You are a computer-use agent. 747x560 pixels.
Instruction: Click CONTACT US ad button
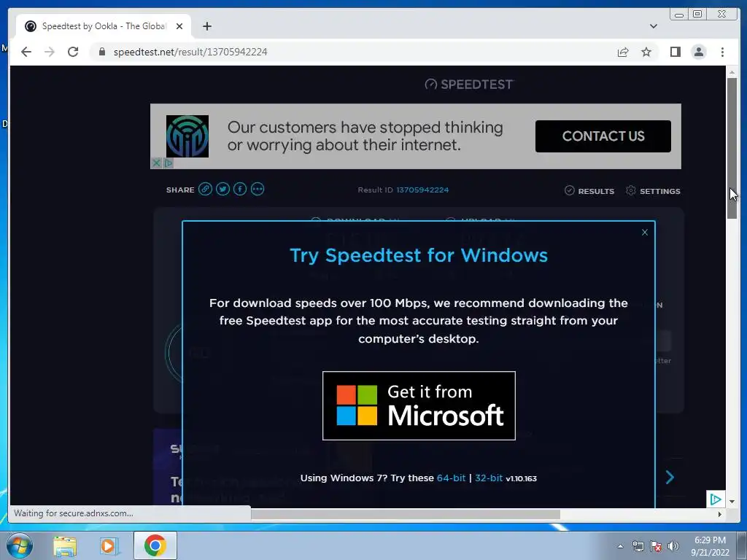click(x=603, y=136)
